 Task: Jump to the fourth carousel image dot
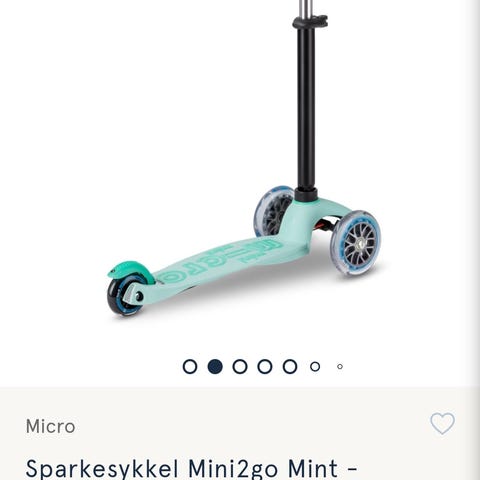[x=265, y=367]
